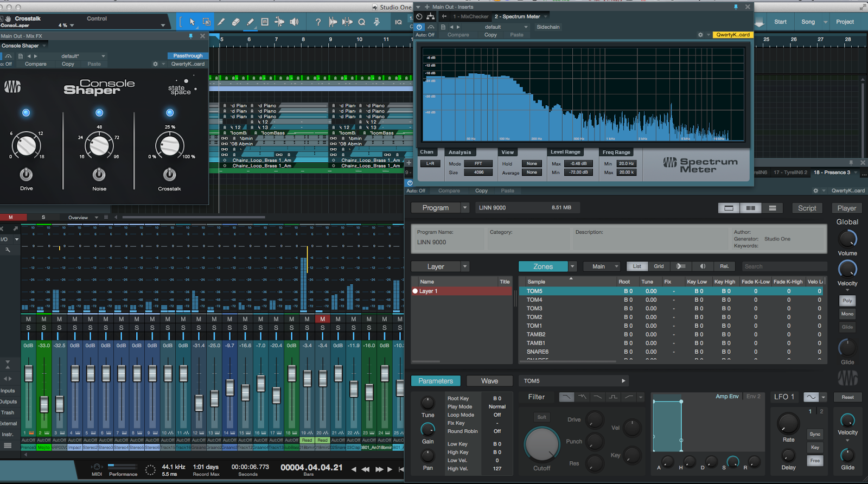Toggle Console Shaper Noise power button

coord(99,174)
